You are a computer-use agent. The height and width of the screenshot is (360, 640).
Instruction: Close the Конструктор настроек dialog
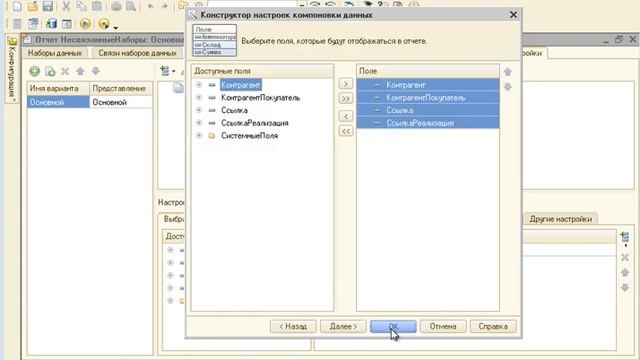(x=513, y=15)
